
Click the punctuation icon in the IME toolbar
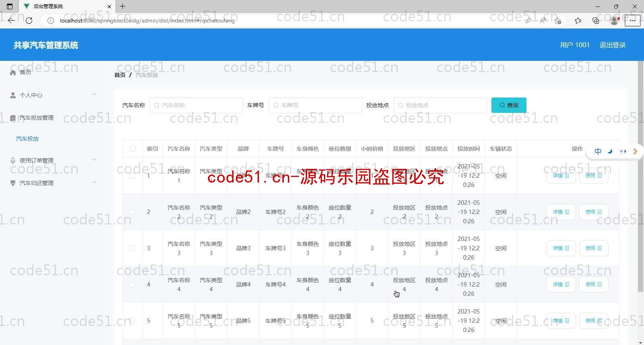[x=623, y=152]
